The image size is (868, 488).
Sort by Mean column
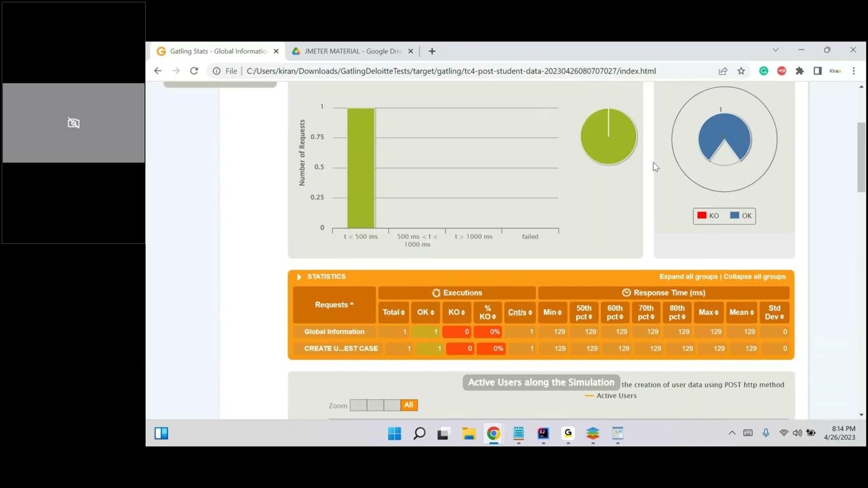[x=742, y=312]
